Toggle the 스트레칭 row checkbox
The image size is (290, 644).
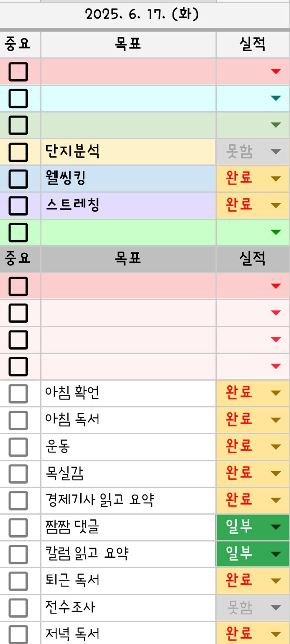tap(18, 206)
